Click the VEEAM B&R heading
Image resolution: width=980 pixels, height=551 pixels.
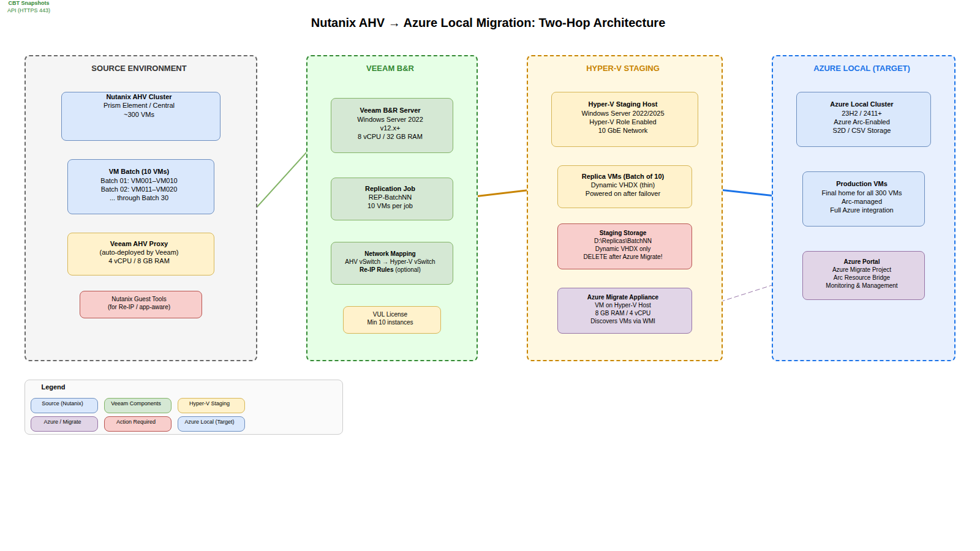390,69
